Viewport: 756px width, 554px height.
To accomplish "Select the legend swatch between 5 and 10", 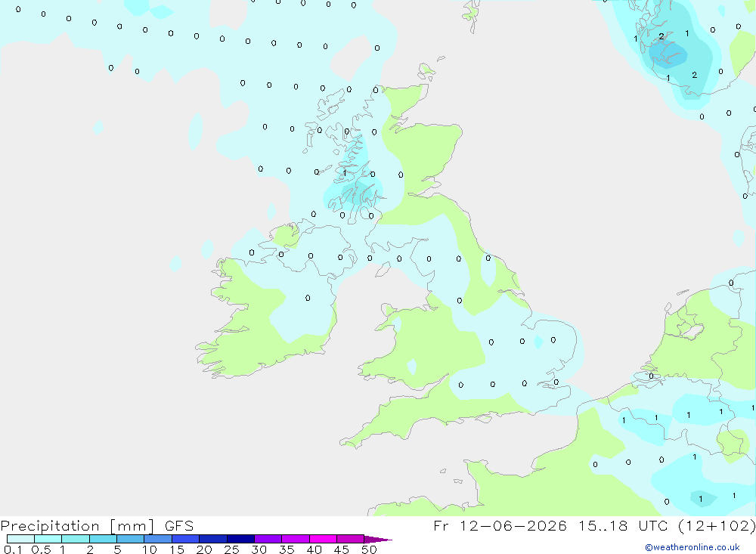I will (x=130, y=539).
